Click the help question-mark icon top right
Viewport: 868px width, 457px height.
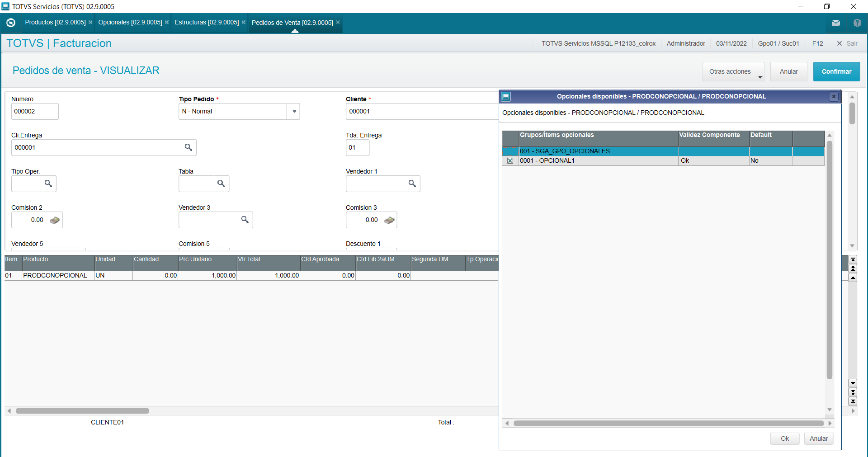coord(857,23)
